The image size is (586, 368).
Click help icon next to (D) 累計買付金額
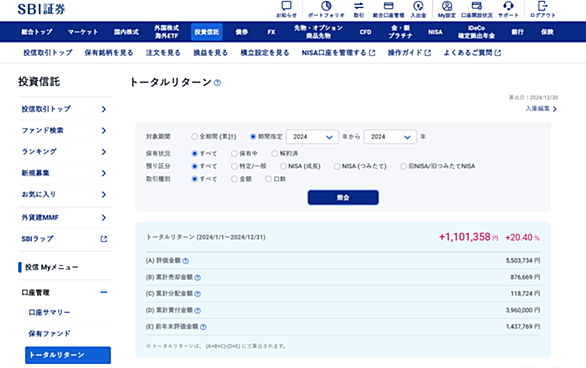coord(198,310)
